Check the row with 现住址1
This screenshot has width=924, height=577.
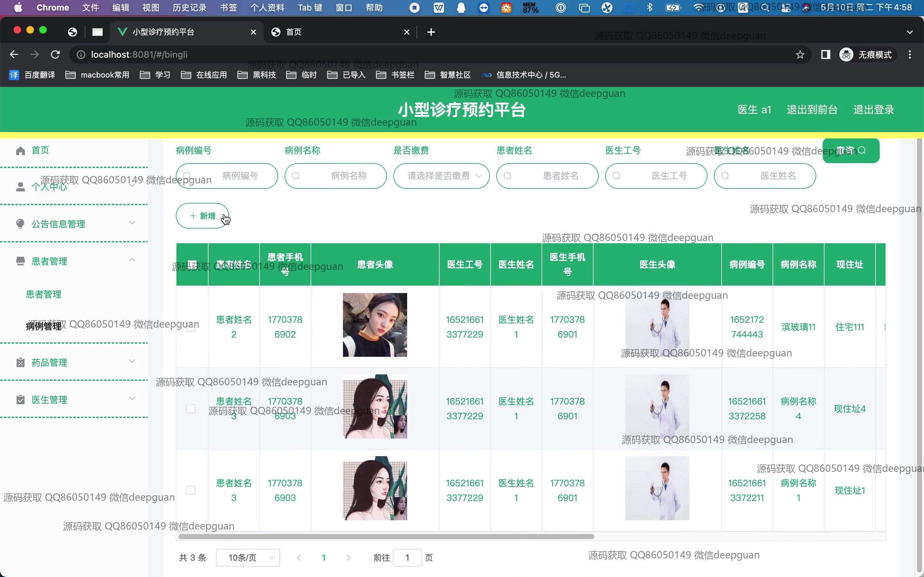[191, 490]
